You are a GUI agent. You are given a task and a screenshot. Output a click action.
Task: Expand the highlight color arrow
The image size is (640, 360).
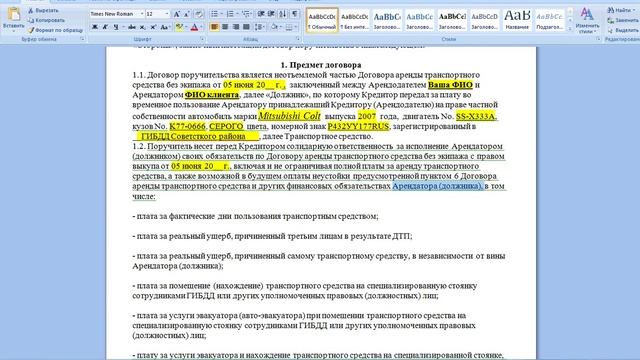coord(186,27)
